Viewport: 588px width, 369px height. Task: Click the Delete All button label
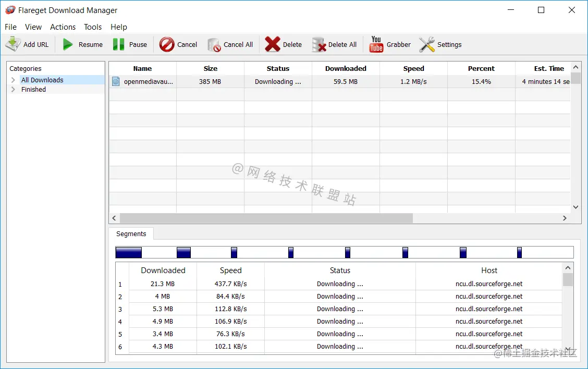pos(342,45)
